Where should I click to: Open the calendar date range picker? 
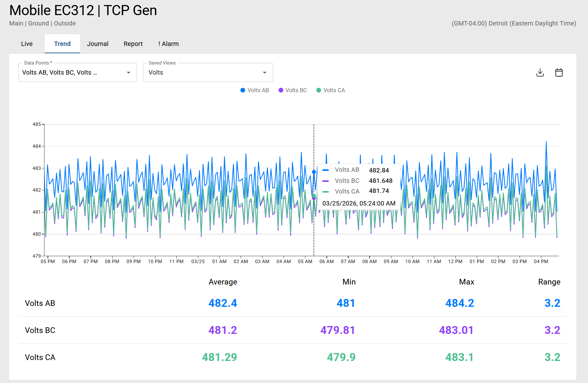point(559,73)
